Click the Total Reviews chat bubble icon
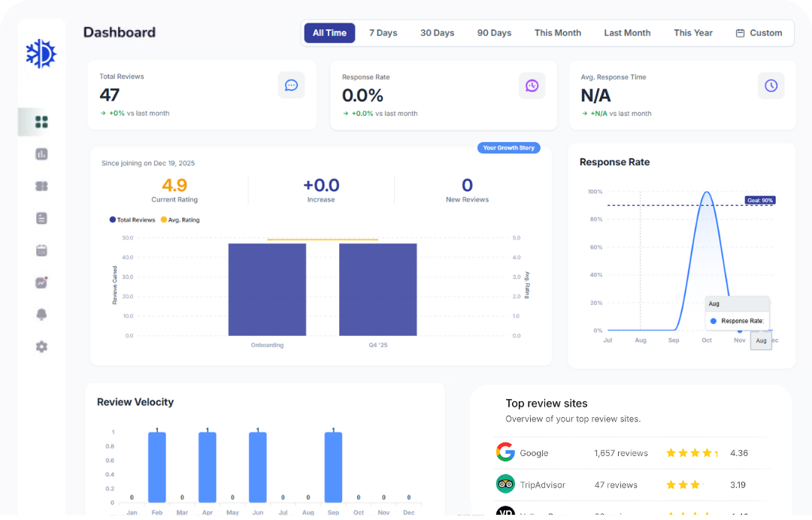This screenshot has width=812, height=520. coord(291,86)
